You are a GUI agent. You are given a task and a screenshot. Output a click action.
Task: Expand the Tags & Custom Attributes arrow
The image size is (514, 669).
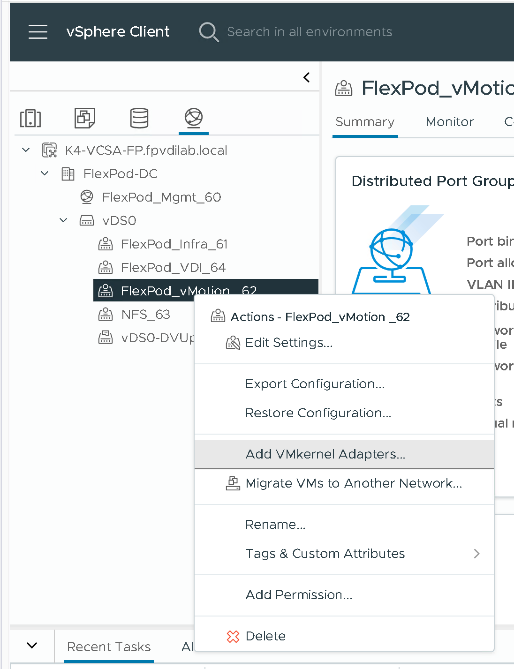pyautogui.click(x=476, y=553)
